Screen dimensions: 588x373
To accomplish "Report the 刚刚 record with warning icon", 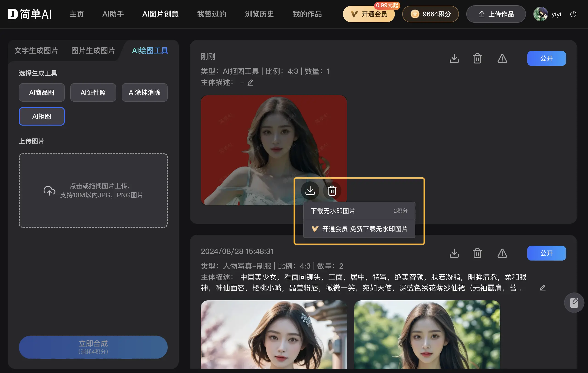I will 502,58.
